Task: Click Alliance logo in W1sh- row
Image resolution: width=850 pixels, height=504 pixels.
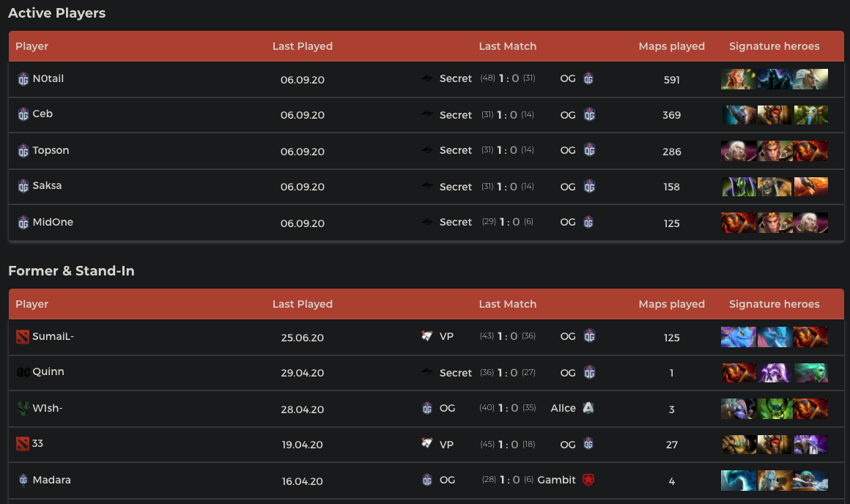Action: 588,408
